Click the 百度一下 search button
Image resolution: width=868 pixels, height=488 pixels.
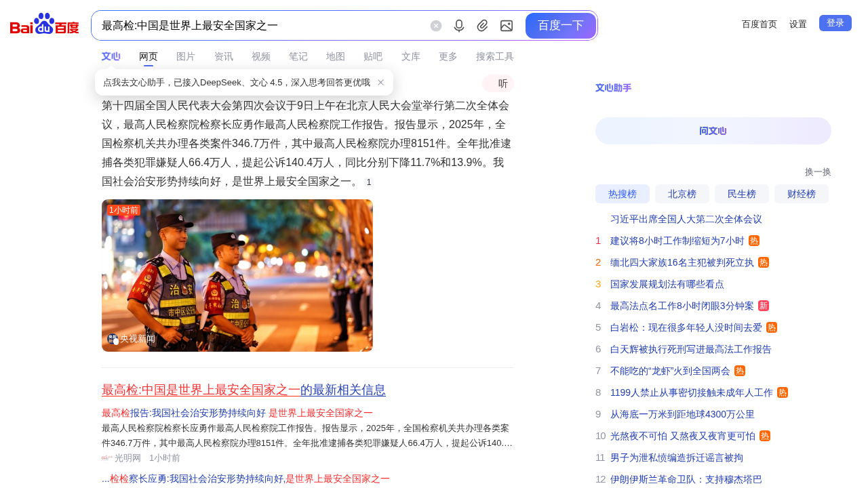561,26
